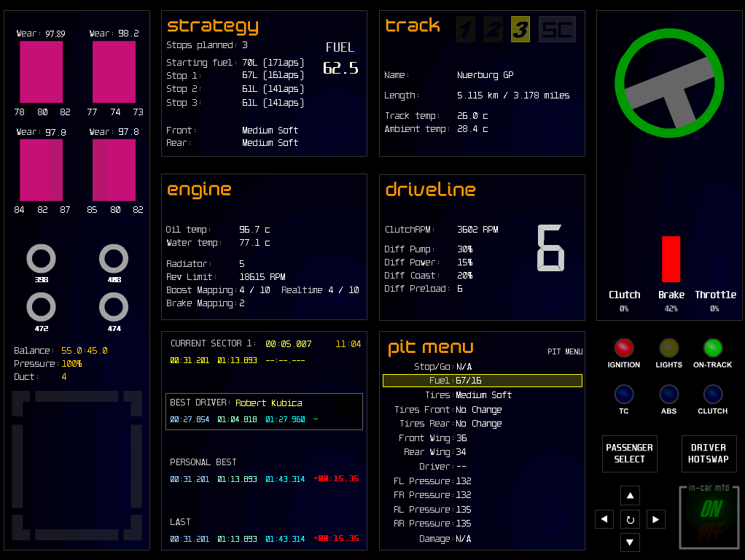745x560 pixels.
Task: Click the highlighted sector 3 indicator
Action: pos(520,29)
